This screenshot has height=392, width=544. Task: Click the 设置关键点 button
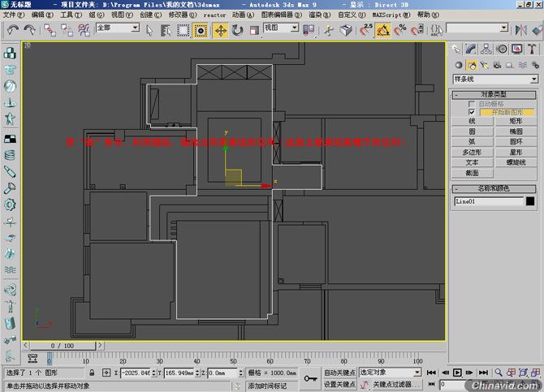[339, 385]
